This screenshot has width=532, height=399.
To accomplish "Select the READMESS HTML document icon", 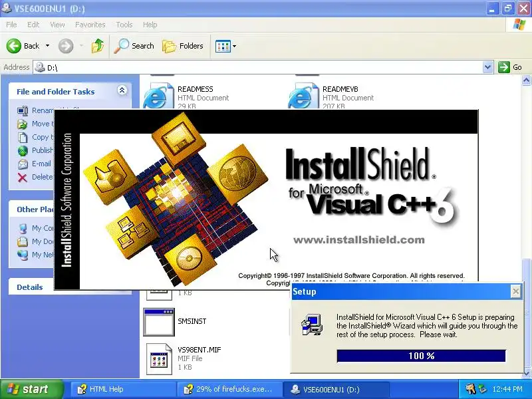I will tap(158, 96).
